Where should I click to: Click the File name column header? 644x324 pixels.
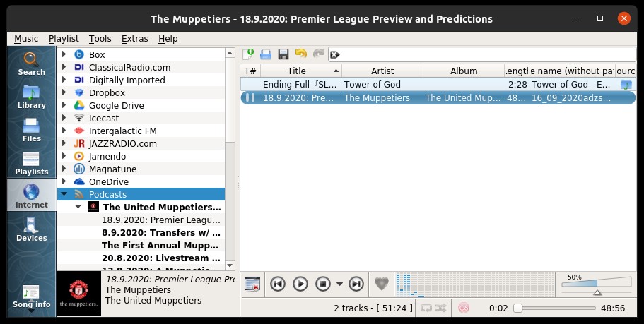tap(572, 71)
